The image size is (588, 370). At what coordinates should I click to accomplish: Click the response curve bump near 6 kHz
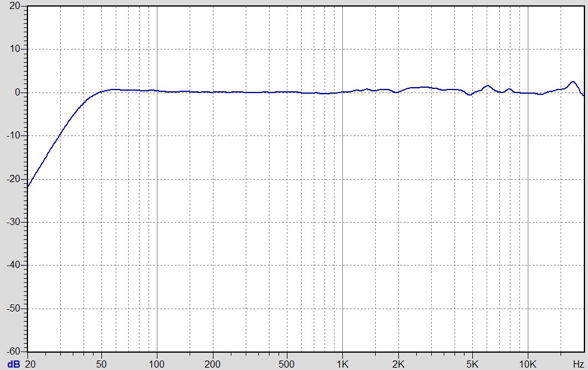[x=487, y=86]
